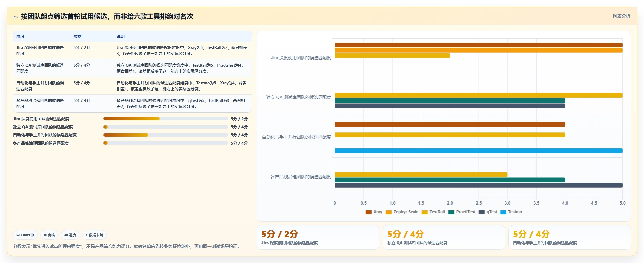Image resolution: width=644 pixels, height=263 pixels.
Task: Click the 数据 column header
Action: click(x=78, y=37)
